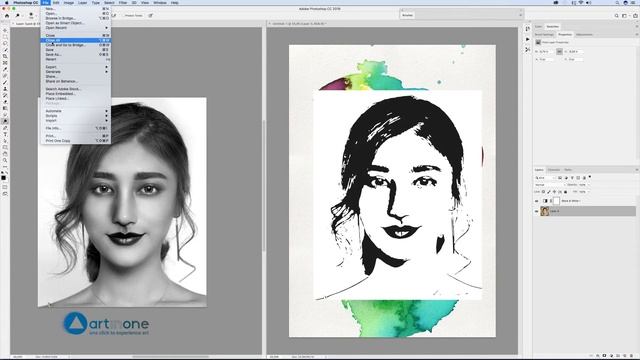640x360 pixels.
Task: Open the collapsed History panel icon
Action: point(527,29)
